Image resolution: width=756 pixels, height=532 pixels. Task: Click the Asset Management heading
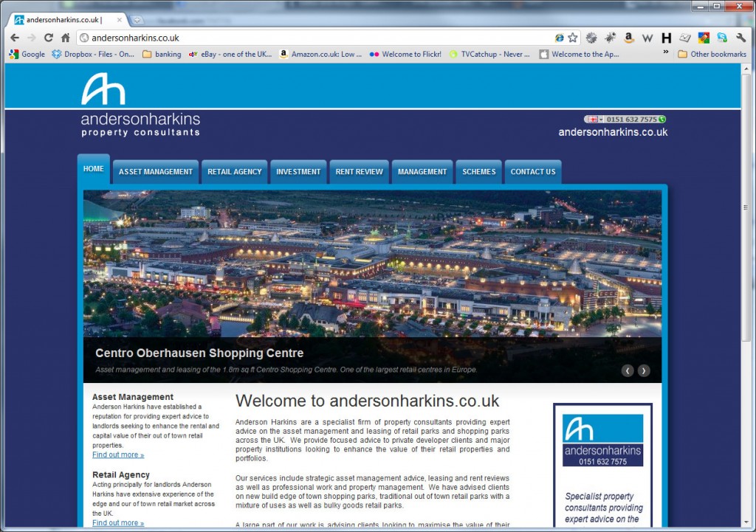tap(133, 396)
